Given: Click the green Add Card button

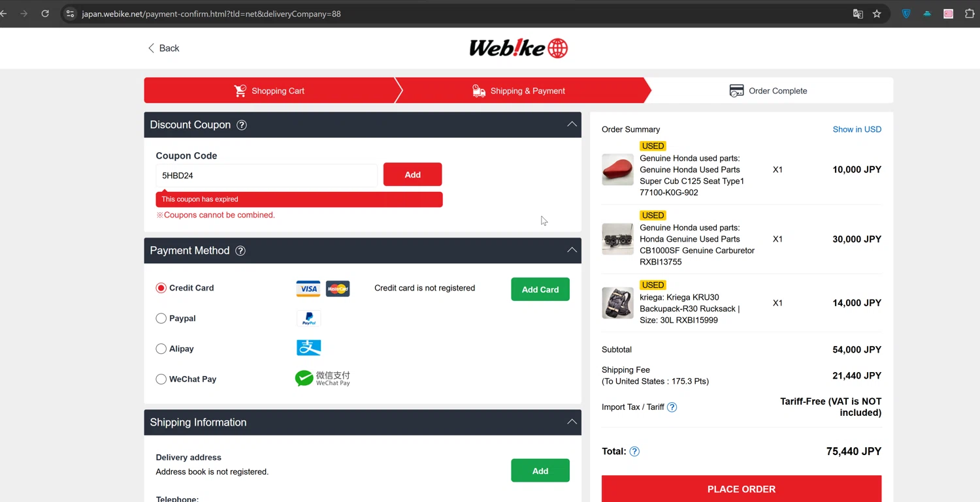Looking at the screenshot, I should tap(540, 289).
